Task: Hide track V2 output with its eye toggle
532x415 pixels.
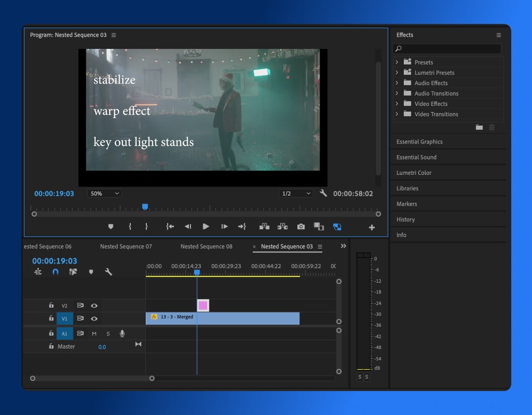Action: [93, 306]
